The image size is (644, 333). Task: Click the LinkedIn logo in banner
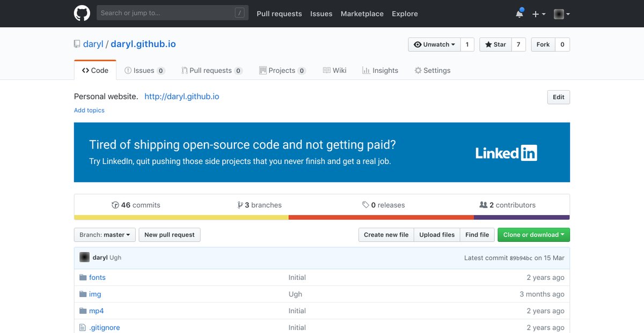pos(506,153)
